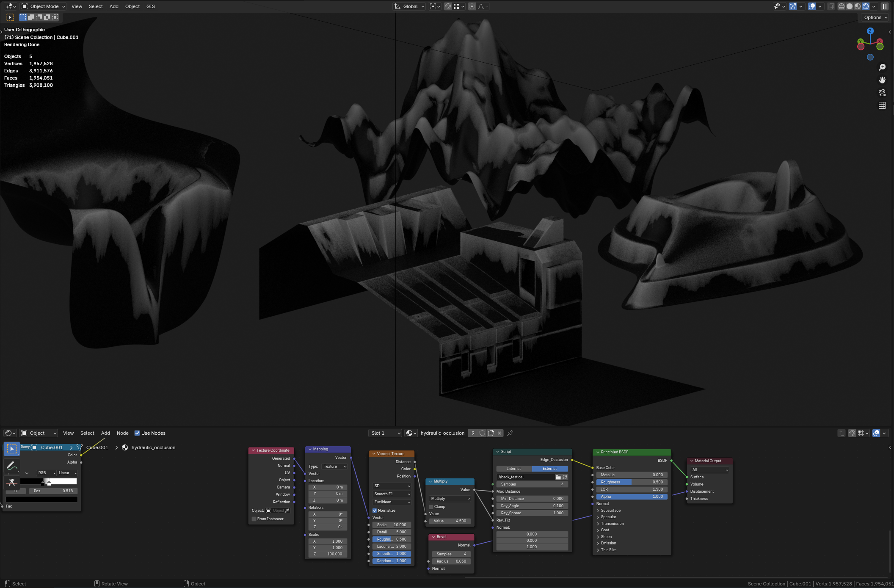This screenshot has width=894, height=588.
Task: Uncheck Normalize in the Voronoi Texture node
Action: click(375, 511)
